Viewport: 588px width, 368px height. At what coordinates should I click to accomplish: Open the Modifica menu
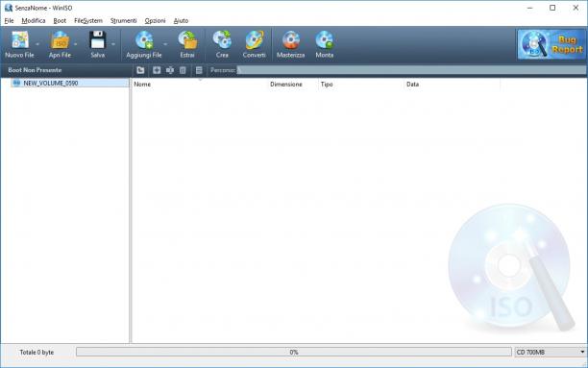click(34, 20)
